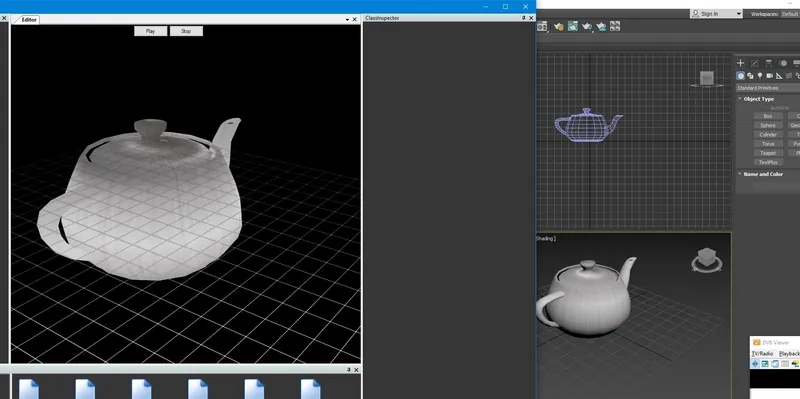Image resolution: width=800 pixels, height=399 pixels.
Task: Select the Space Warps category icon
Action: (x=789, y=76)
